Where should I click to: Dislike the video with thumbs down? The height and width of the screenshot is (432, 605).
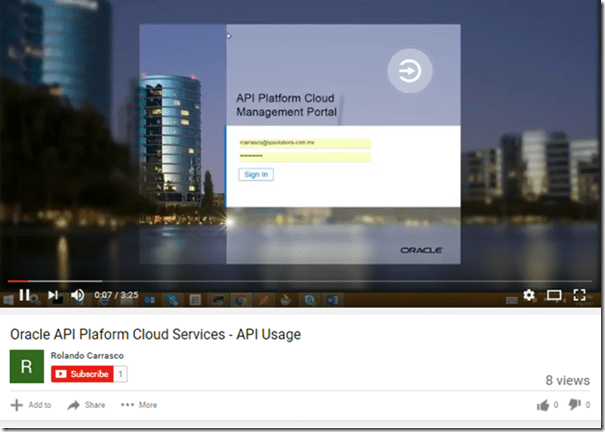(x=577, y=405)
